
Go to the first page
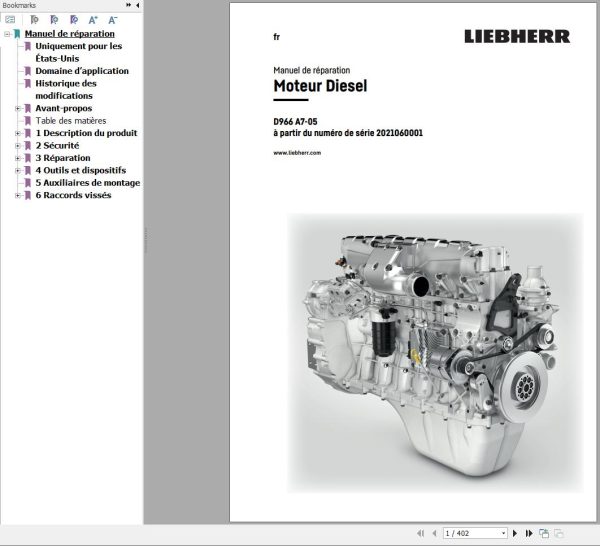(x=421, y=533)
